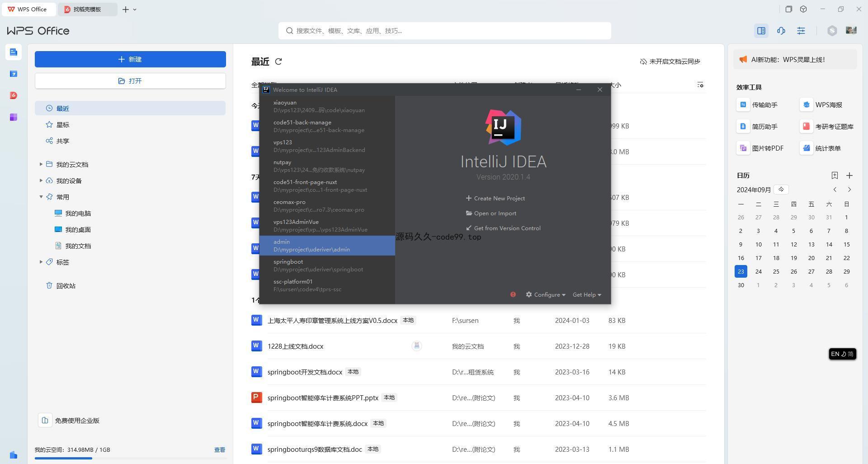Click Get from Version Control in IntelliJ
This screenshot has width=868, height=464.
coord(503,228)
